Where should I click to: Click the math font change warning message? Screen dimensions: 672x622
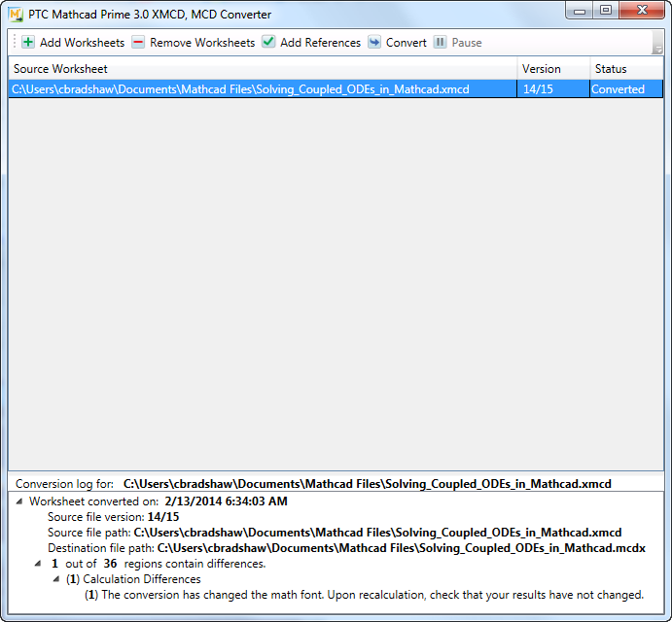tap(365, 595)
